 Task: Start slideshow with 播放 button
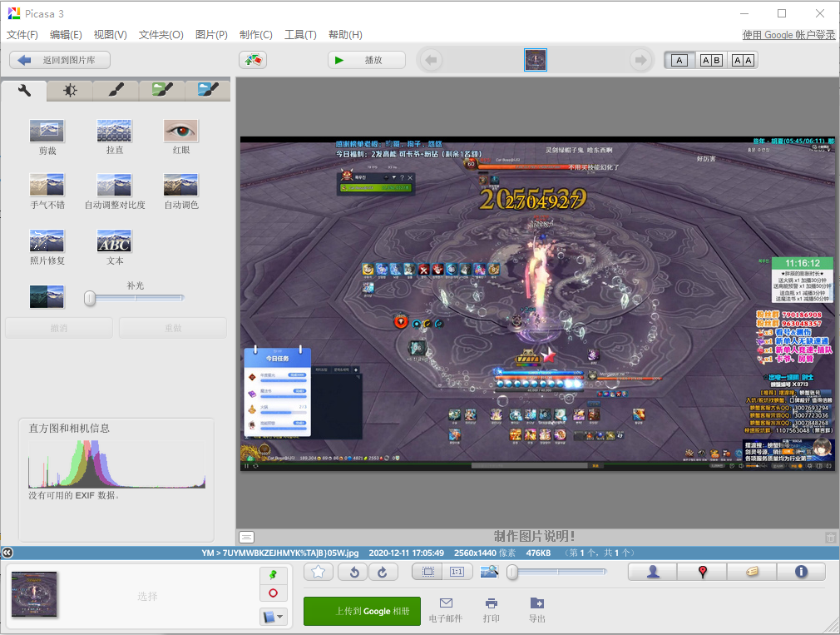click(x=367, y=60)
